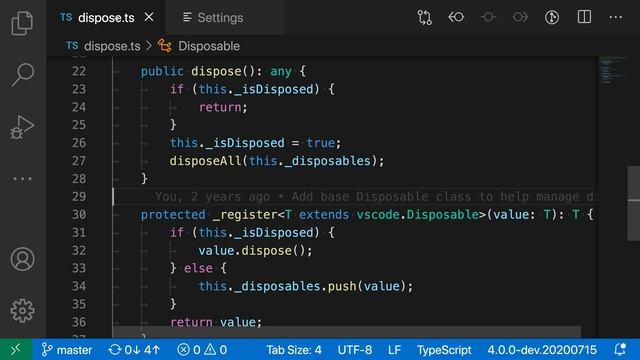Viewport: 640px width, 360px height.
Task: Switch to the dispose.ts tab
Action: (106, 18)
